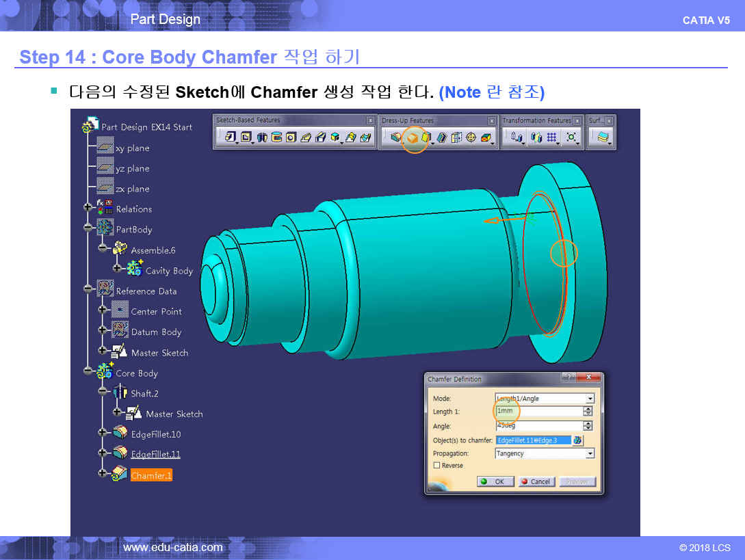Select the Hole tool icon
This screenshot has width=745, height=560.
coord(291,137)
